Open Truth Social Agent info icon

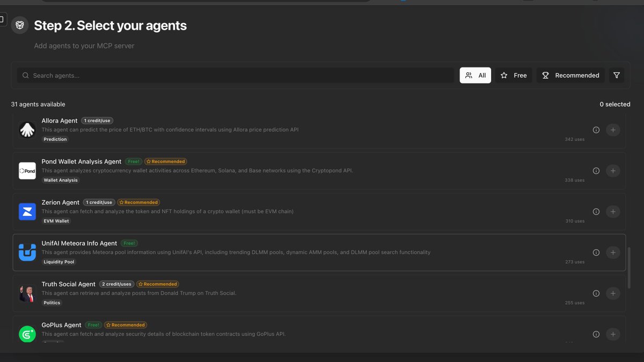[x=596, y=293]
